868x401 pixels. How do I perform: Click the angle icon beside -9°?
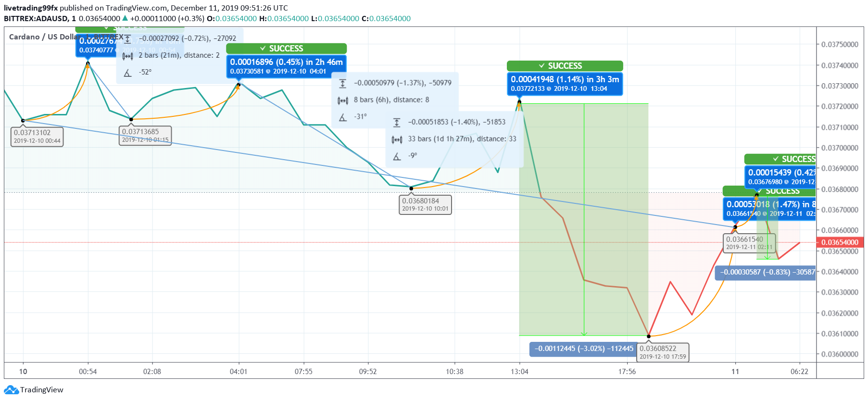click(397, 156)
